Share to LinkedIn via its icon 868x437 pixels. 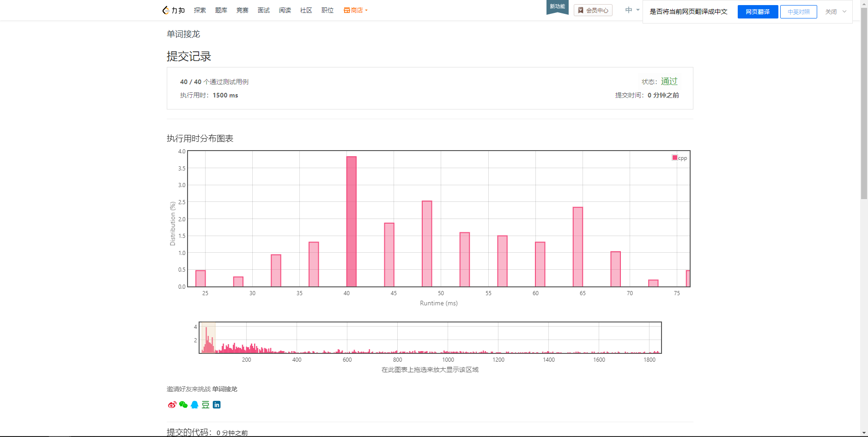pyautogui.click(x=217, y=405)
